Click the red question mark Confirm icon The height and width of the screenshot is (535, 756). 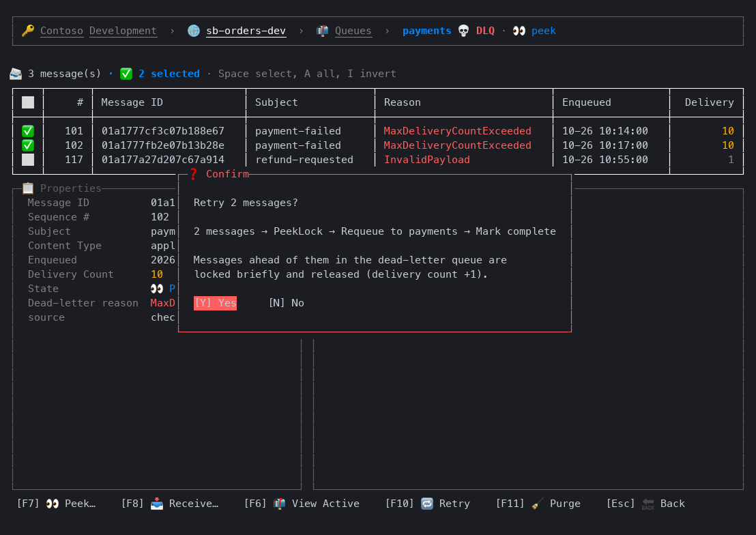click(x=193, y=174)
